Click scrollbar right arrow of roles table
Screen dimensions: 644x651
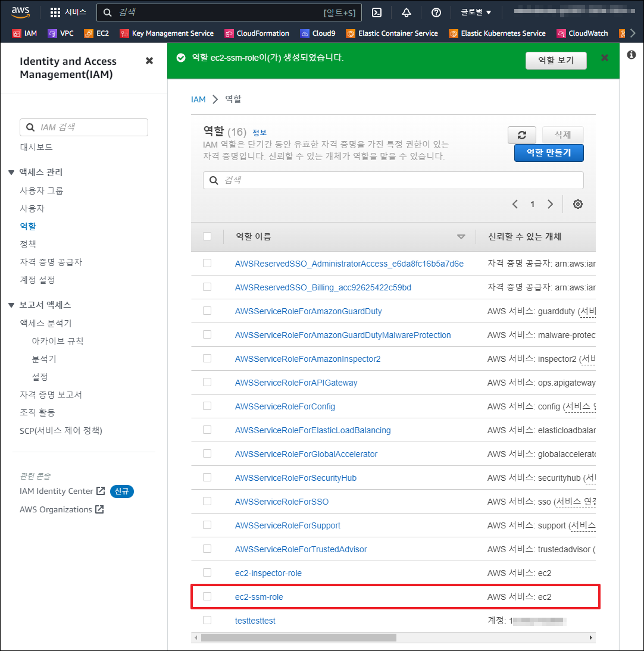(591, 637)
